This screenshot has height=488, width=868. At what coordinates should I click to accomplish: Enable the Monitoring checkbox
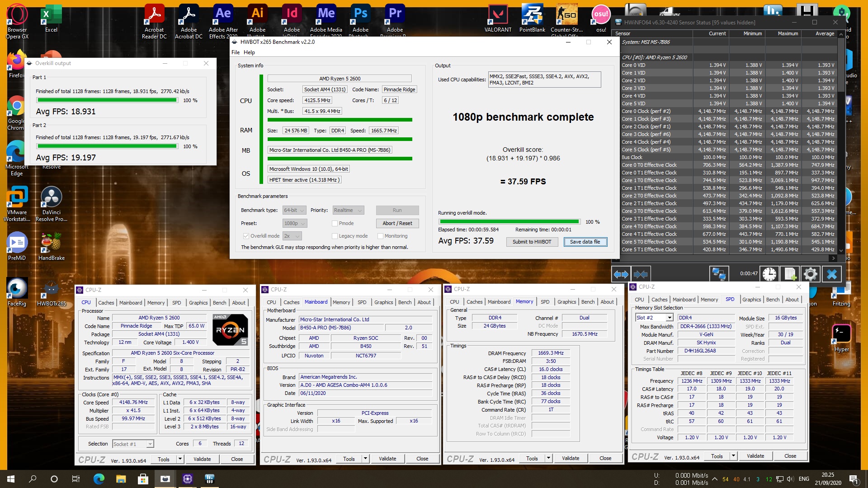[x=380, y=236]
